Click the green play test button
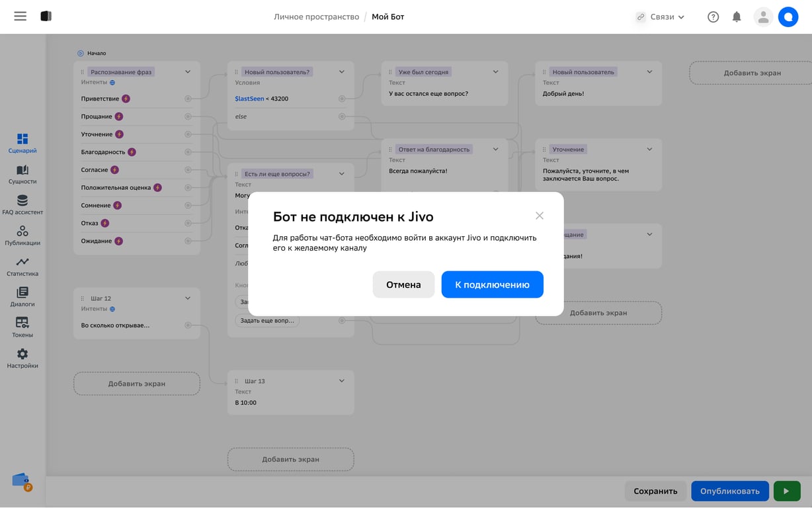 point(787,491)
